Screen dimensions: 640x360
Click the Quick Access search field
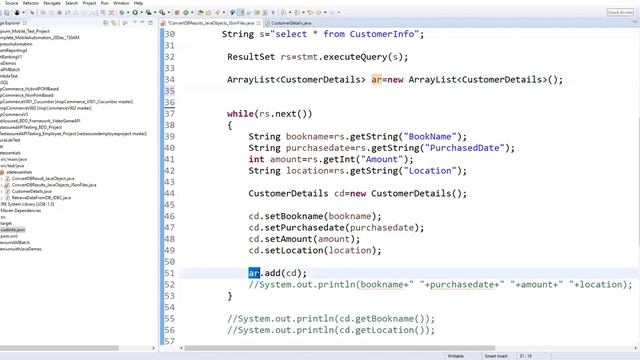pos(620,12)
